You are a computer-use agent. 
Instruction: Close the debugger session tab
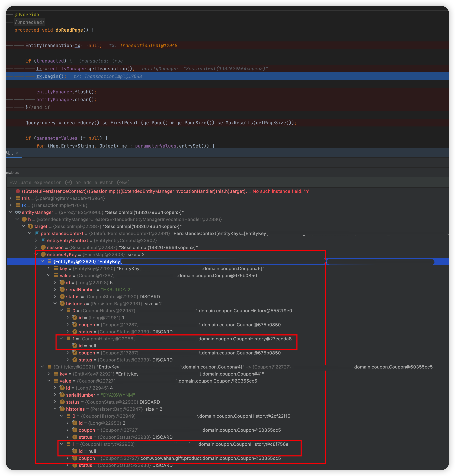(x=17, y=153)
